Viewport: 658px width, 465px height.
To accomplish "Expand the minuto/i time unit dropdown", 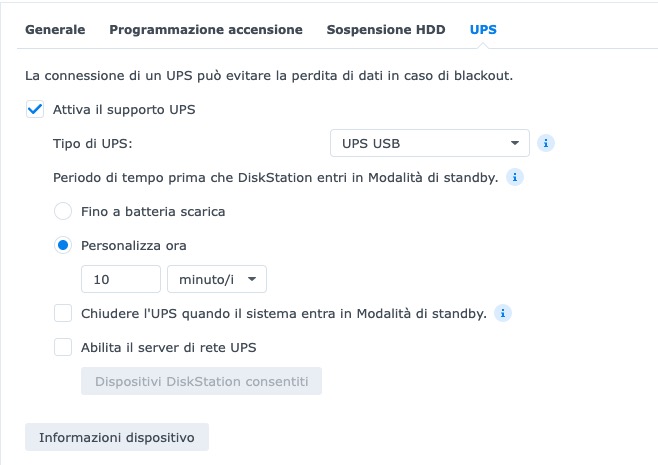I will (x=217, y=279).
